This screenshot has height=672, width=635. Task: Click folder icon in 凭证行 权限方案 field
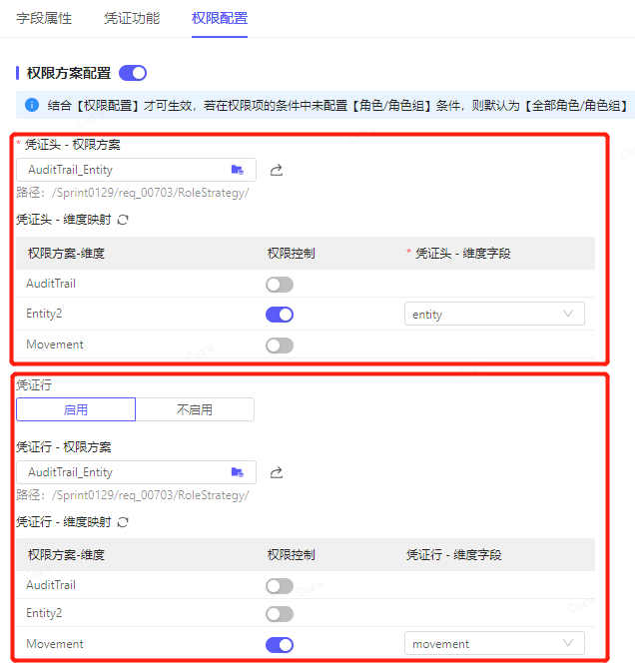click(237, 472)
